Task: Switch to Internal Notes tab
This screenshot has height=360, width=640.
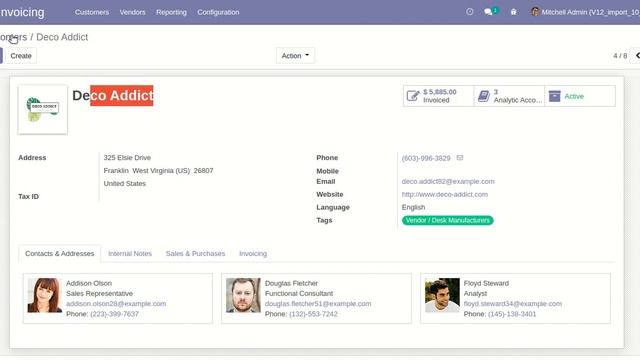Action: point(130,253)
